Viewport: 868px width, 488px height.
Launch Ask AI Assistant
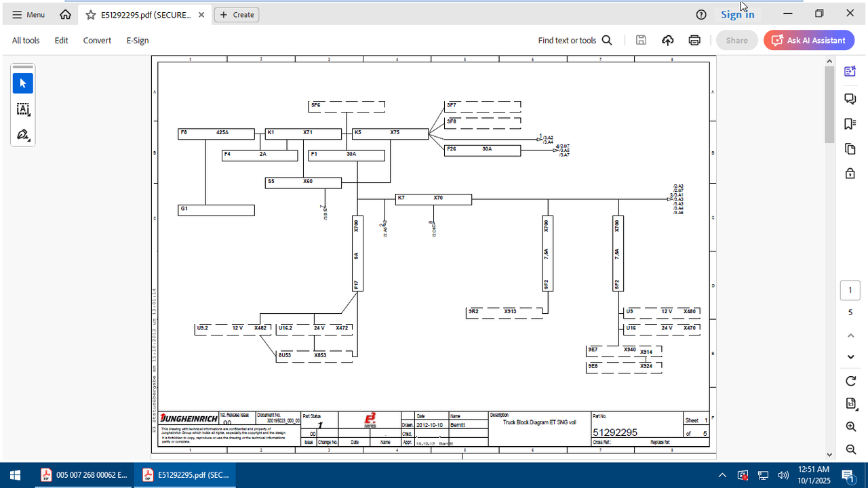tap(809, 40)
